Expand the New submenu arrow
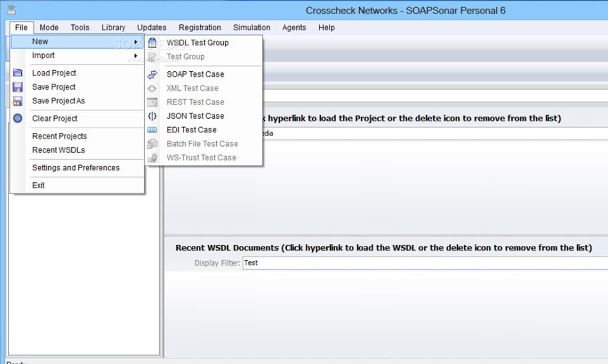The image size is (608, 364). (x=136, y=42)
